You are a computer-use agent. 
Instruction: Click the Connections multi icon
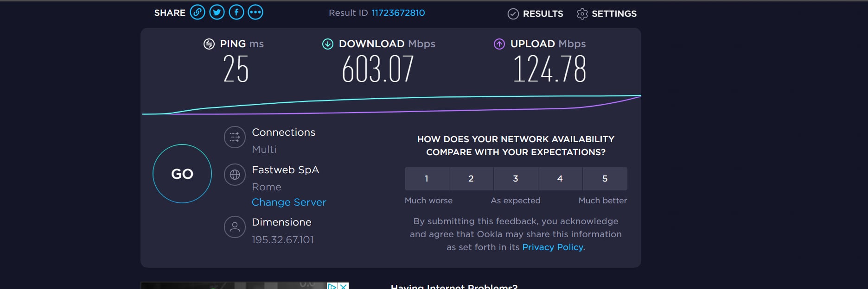pyautogui.click(x=235, y=137)
